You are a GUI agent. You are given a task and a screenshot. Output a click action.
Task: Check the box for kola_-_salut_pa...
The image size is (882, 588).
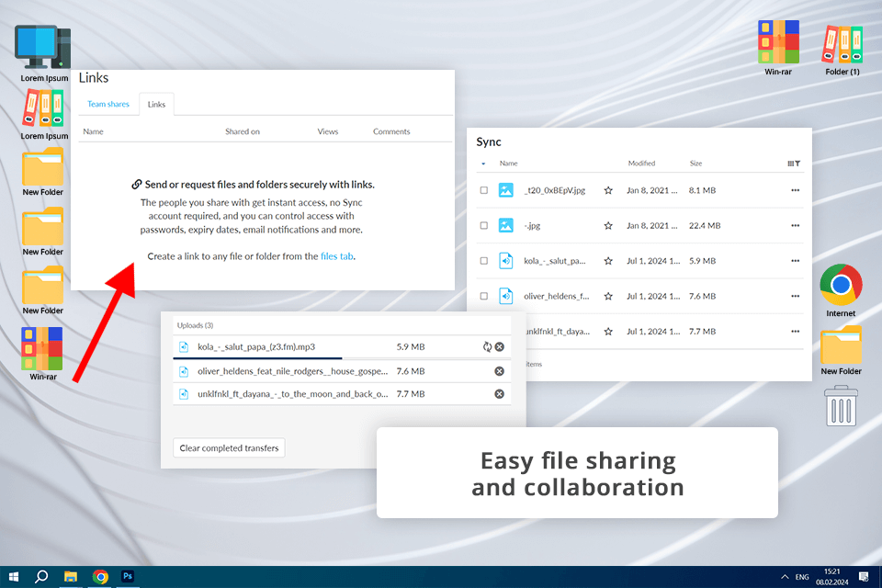coord(484,261)
